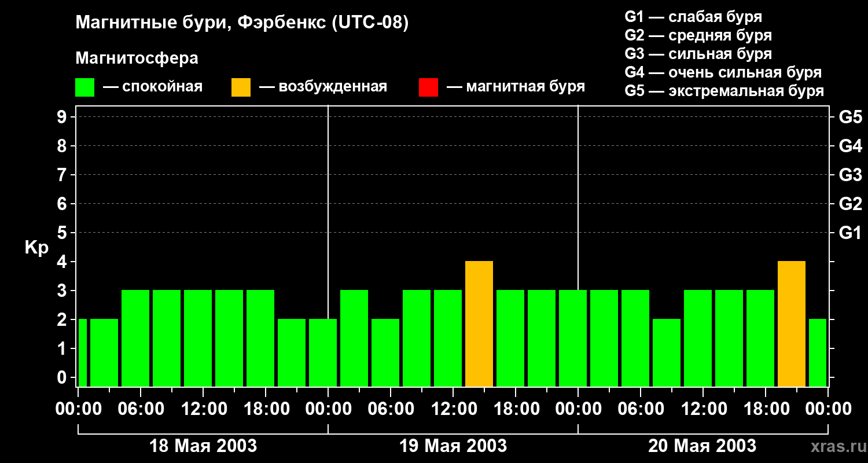Click the "G4 — очень сильная буря" description line
The height and width of the screenshot is (463, 868).
(723, 72)
